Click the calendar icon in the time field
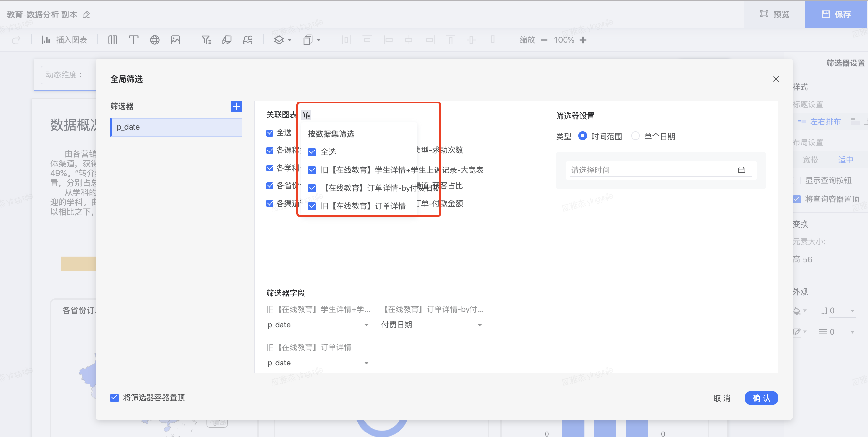 [x=741, y=170]
